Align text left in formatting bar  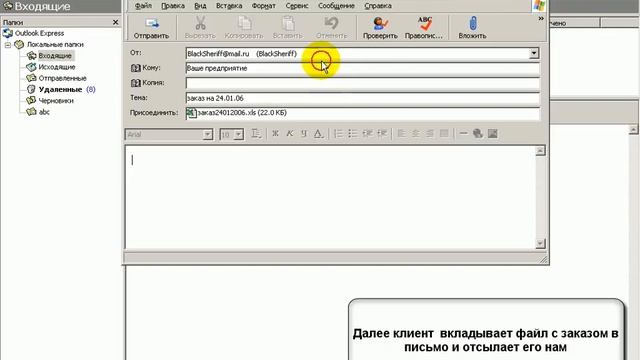coord(402,133)
